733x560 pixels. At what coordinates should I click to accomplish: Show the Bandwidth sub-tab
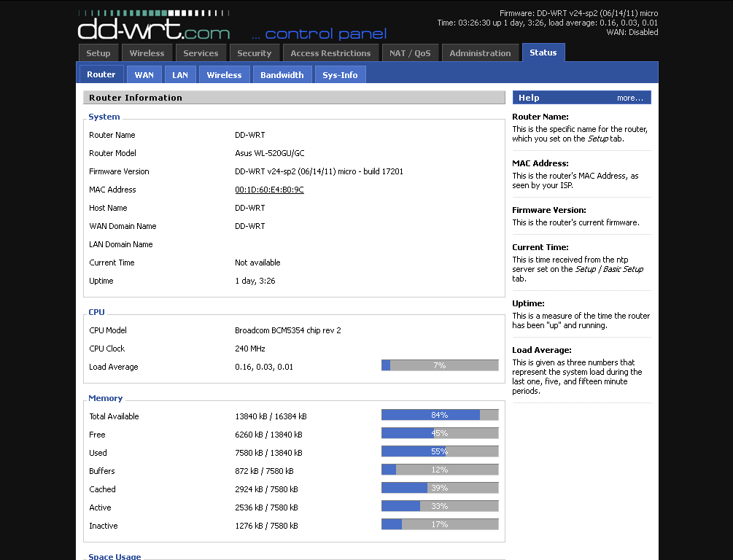(x=282, y=75)
